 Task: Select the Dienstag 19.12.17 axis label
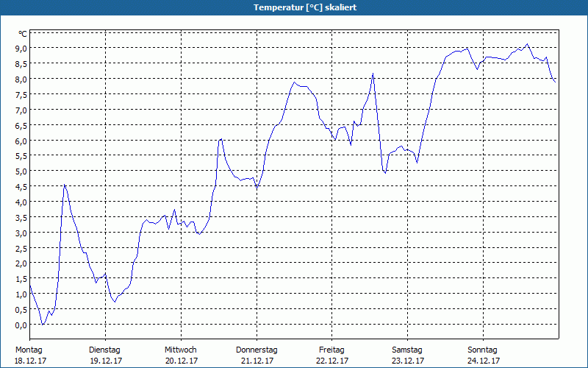click(x=105, y=355)
